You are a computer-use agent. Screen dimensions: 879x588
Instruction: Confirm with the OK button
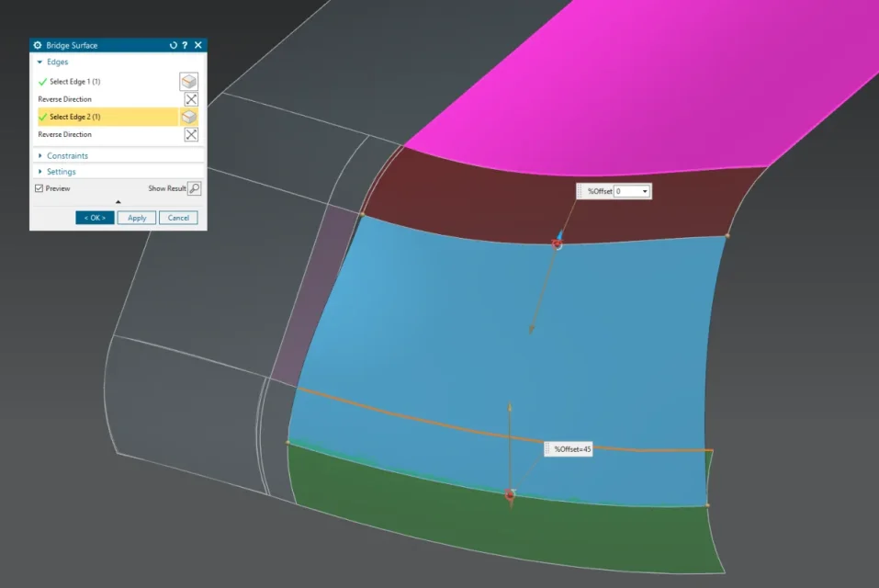95,218
